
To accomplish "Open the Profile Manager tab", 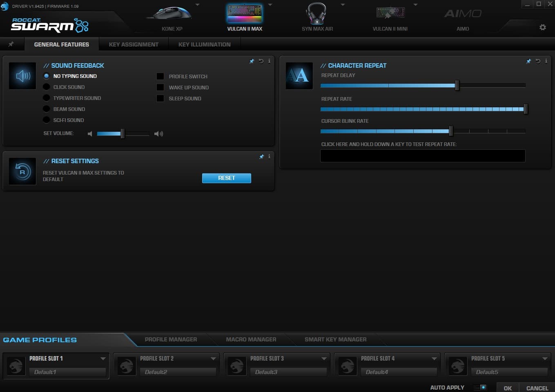I will pos(171,339).
